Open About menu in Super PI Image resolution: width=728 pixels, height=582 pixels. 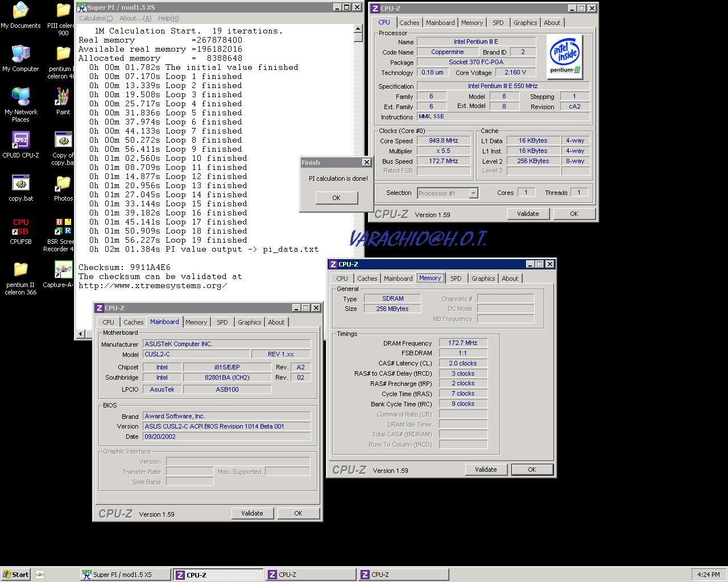[135, 18]
